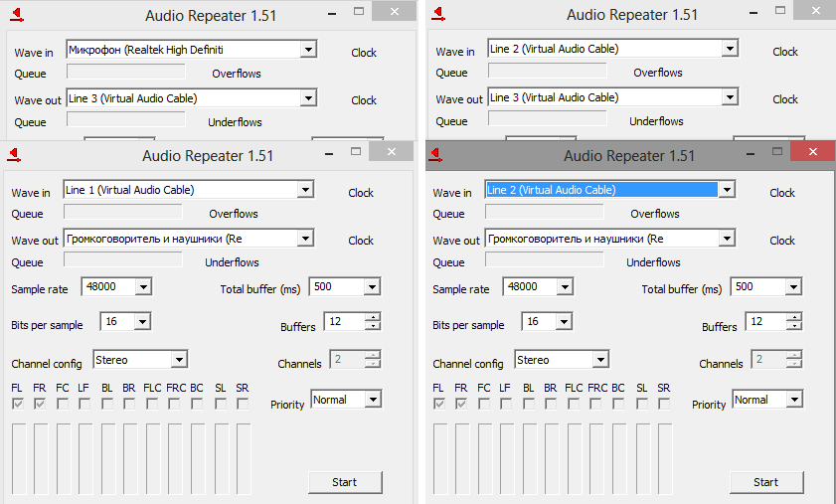Click the app icon of the active dark-titled window

[436, 155]
